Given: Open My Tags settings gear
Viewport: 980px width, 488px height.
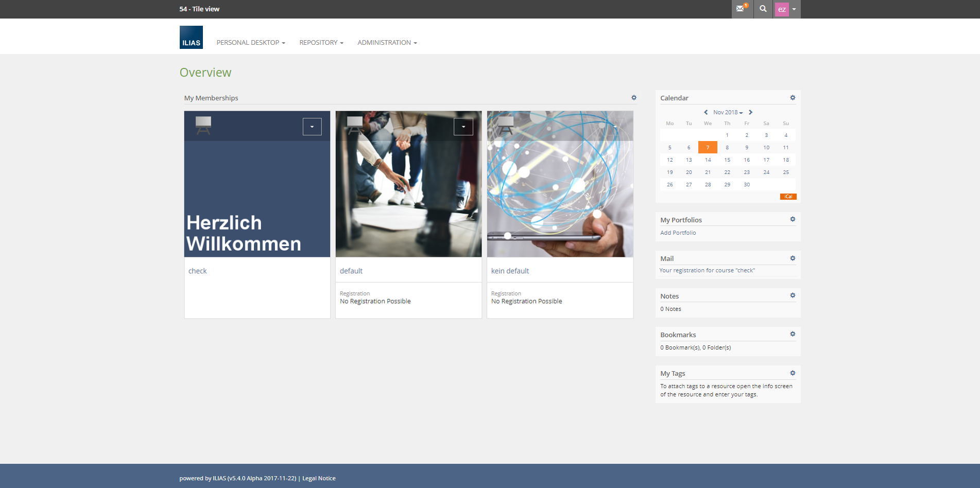Looking at the screenshot, I should [x=793, y=373].
